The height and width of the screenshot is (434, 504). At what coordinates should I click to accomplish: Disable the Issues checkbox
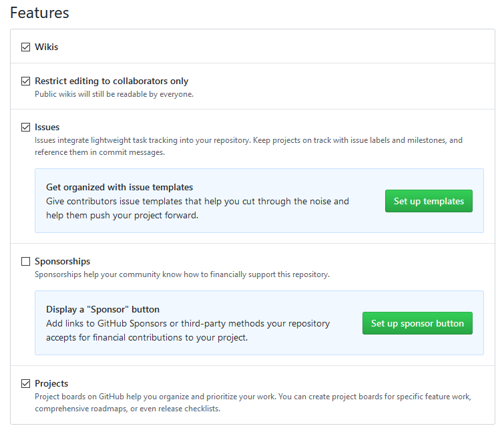pos(26,128)
